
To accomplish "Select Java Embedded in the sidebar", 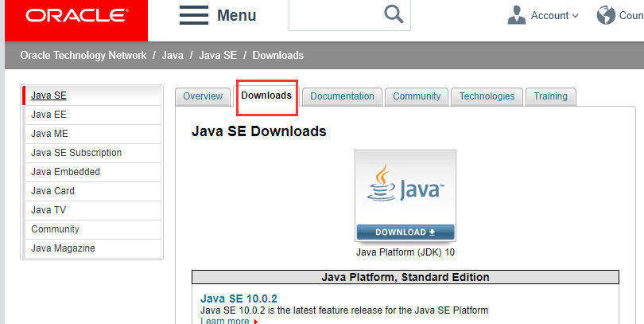I will tap(92, 172).
